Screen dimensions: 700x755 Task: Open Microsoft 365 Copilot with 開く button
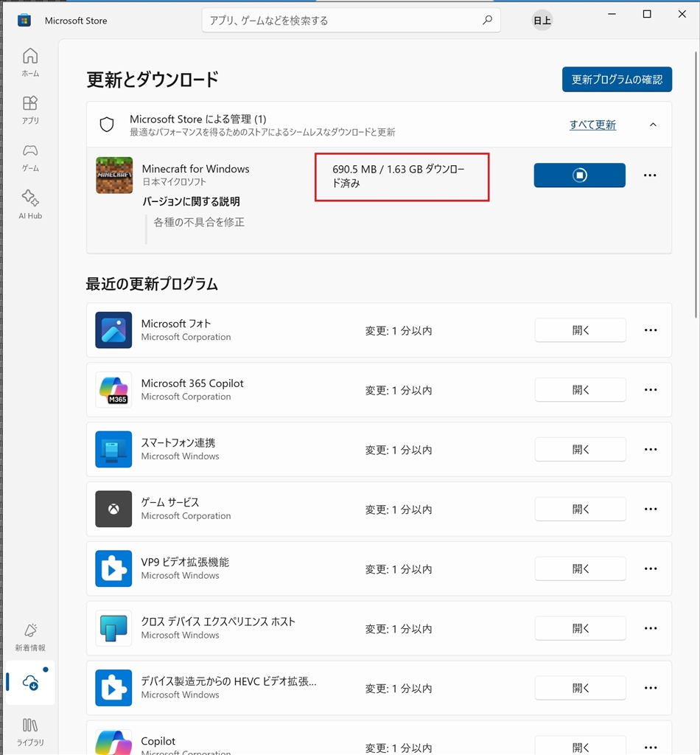(580, 389)
